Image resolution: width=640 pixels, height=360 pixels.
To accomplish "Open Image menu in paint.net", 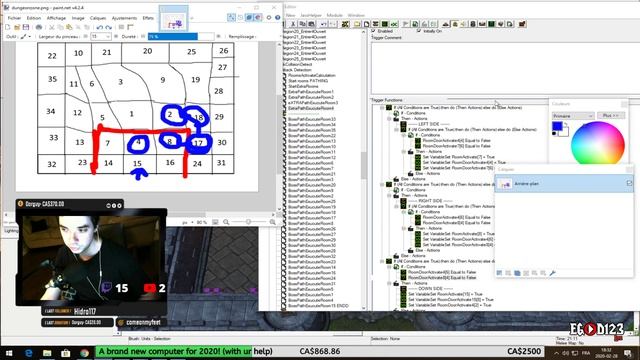I will [78, 18].
